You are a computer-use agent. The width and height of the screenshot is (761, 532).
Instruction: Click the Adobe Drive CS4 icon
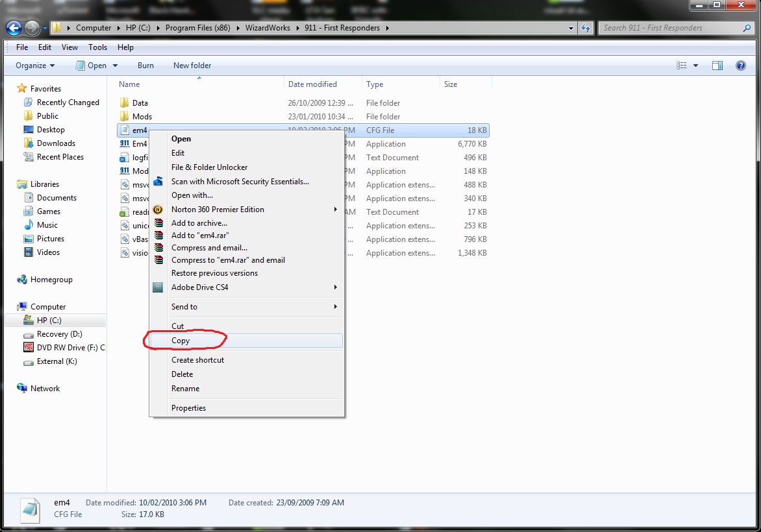(158, 287)
